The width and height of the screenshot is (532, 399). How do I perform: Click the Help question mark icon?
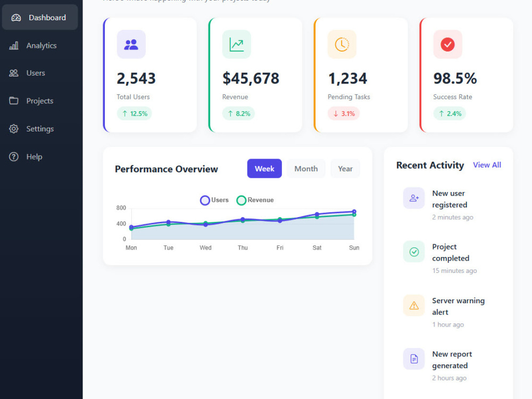pyautogui.click(x=14, y=157)
